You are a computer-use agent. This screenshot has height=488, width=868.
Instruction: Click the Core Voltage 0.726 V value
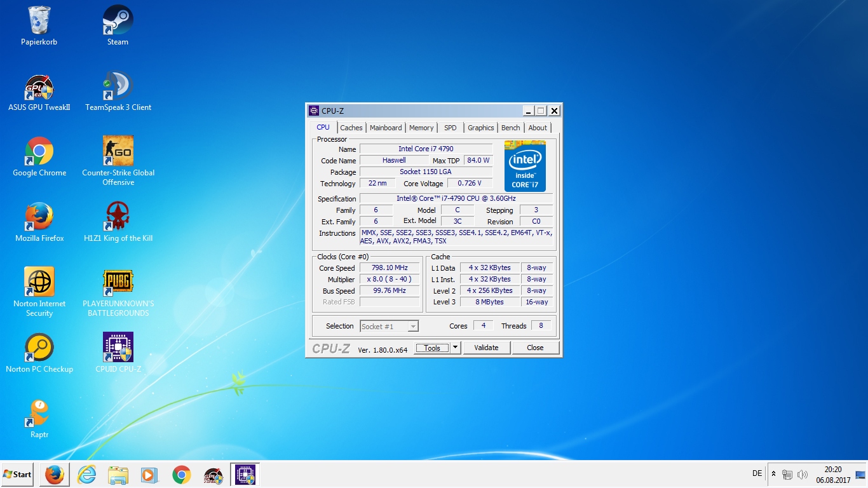(x=470, y=183)
